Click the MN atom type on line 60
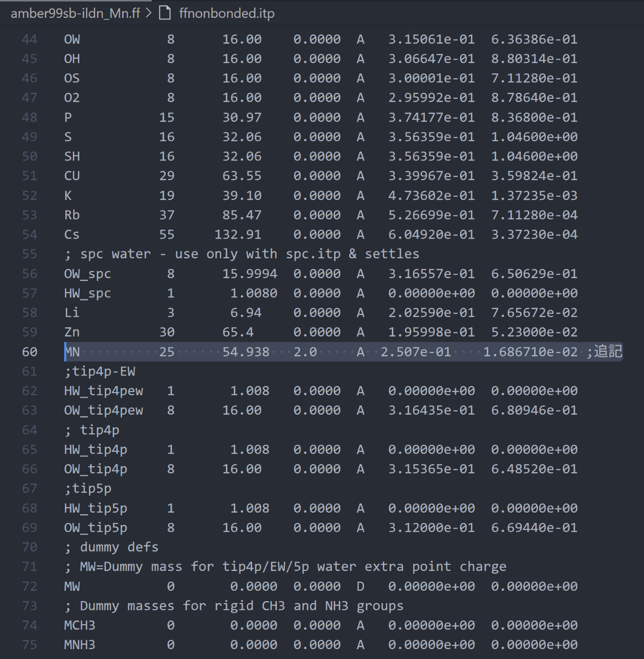This screenshot has width=644, height=659. [x=72, y=352]
